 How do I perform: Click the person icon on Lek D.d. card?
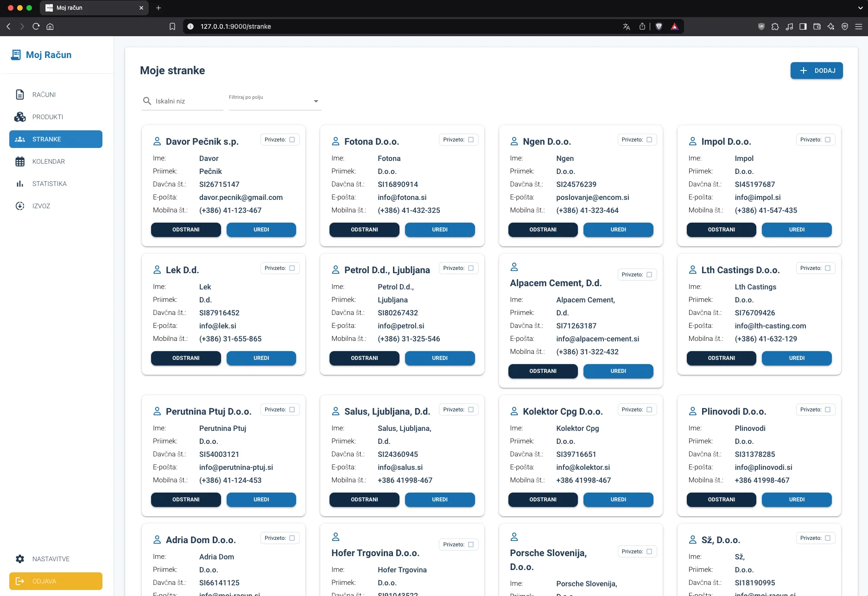click(157, 269)
